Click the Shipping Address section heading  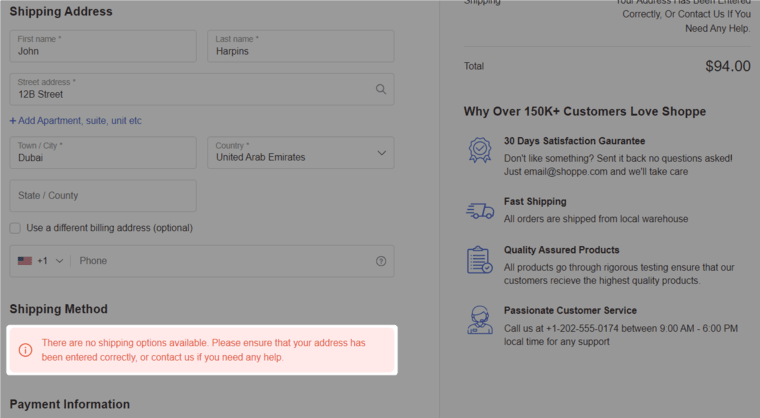(x=61, y=12)
